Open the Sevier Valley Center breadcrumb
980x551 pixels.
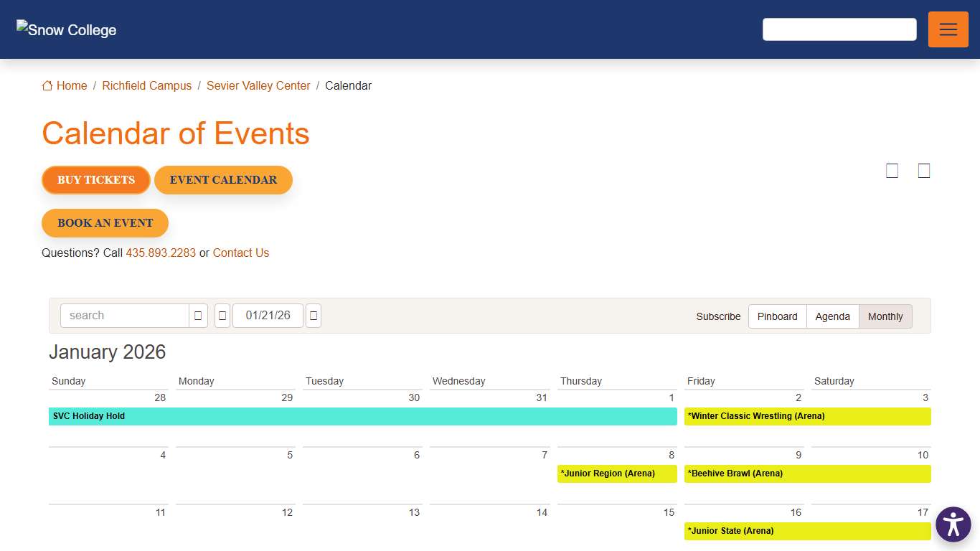tap(258, 85)
